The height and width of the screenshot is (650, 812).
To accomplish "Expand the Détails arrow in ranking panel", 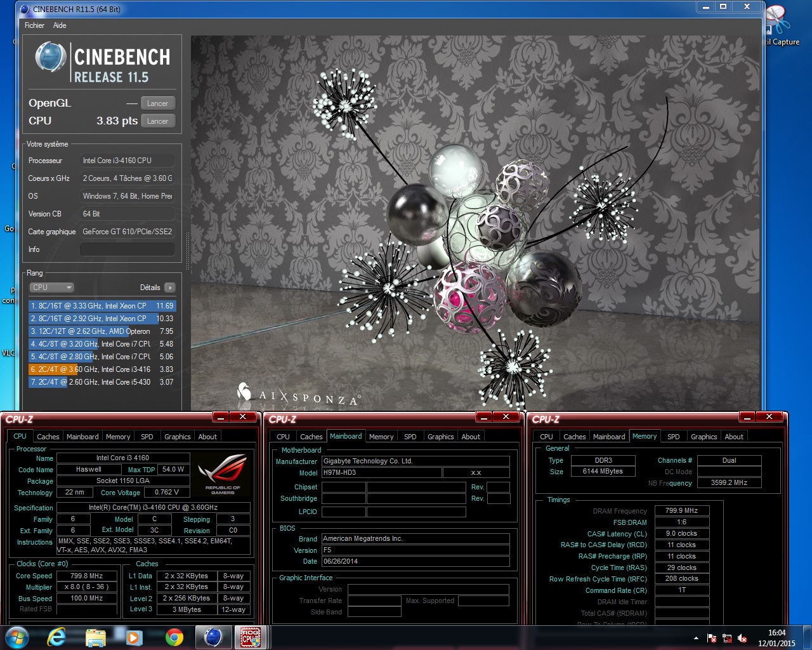I will click(x=169, y=288).
